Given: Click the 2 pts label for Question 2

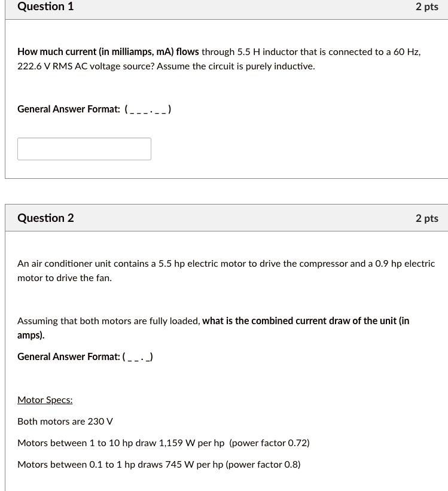Looking at the screenshot, I should point(426,218).
